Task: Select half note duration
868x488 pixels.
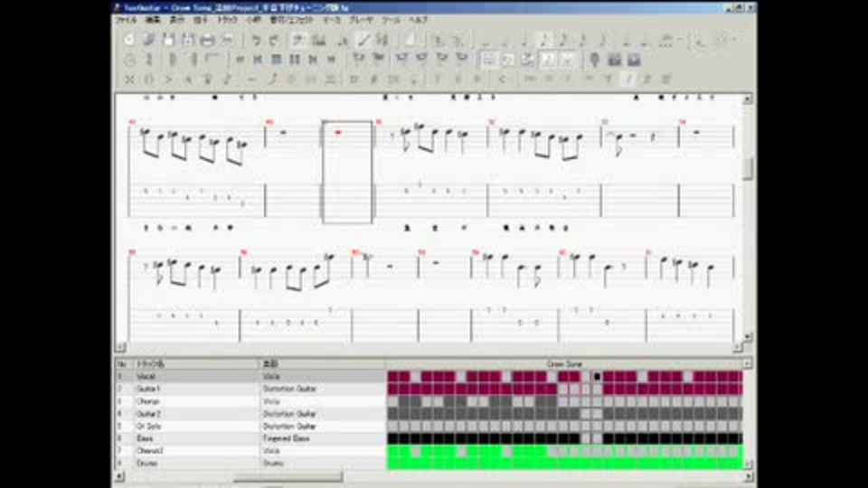Action: pos(505,40)
